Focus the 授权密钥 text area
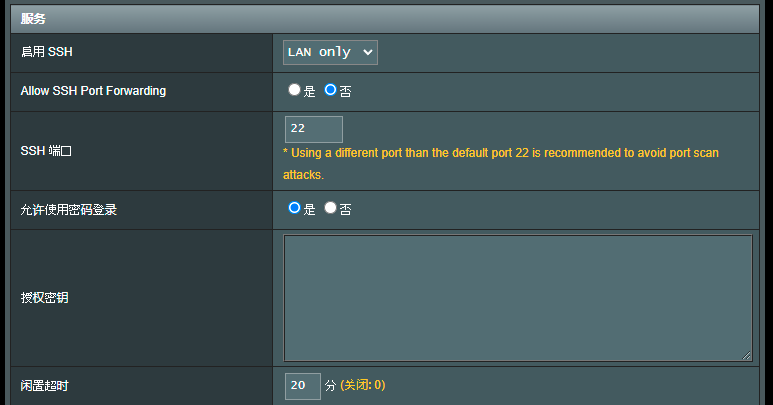773x405 pixels. (x=518, y=298)
